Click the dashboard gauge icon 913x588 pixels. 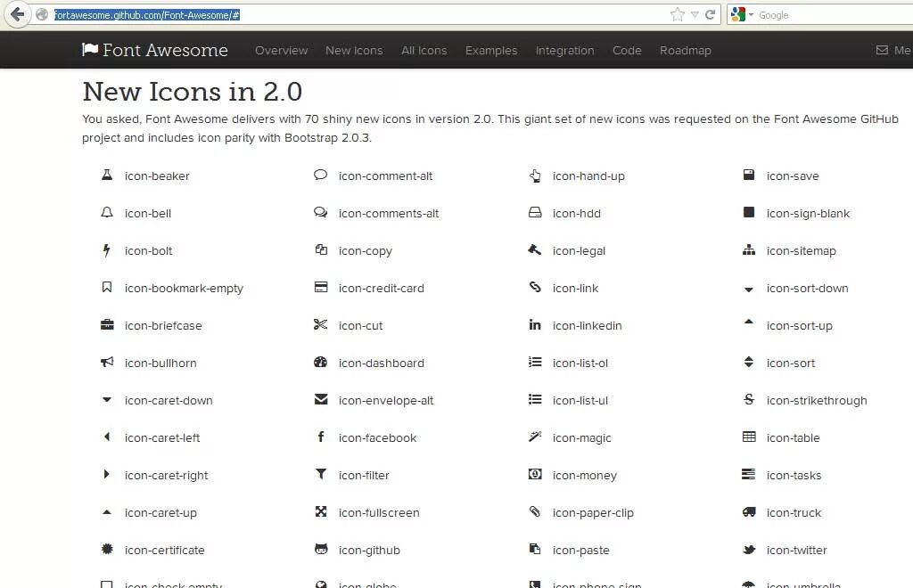tap(320, 362)
